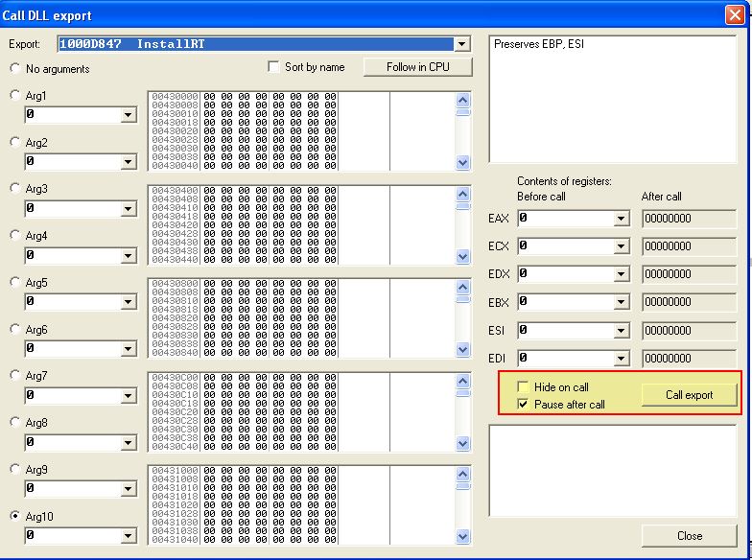
Task: Expand the EDI register value dropdown
Action: tap(621, 359)
